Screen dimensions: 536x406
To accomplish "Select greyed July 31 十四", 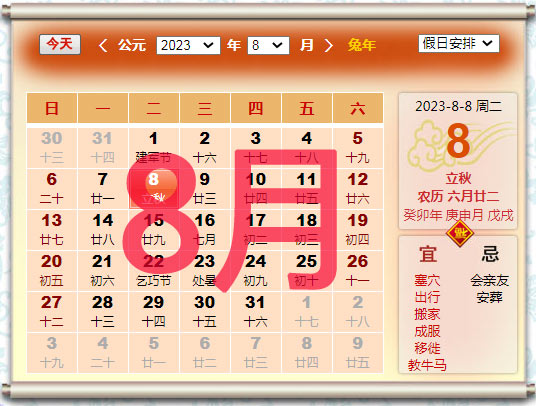I will (103, 148).
